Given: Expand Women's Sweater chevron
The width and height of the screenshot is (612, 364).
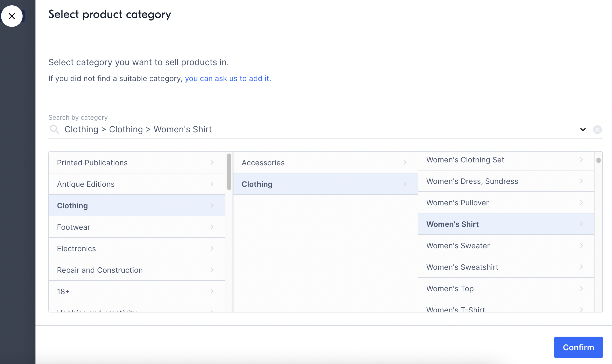Looking at the screenshot, I should (581, 245).
